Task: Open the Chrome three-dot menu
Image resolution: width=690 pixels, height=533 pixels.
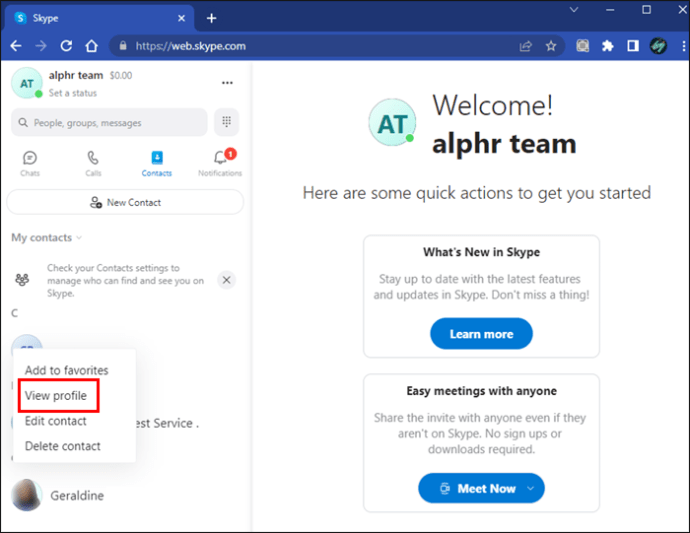Action: click(x=683, y=46)
